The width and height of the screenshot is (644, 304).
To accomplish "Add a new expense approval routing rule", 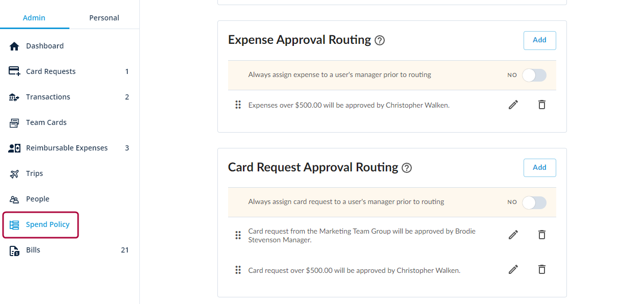I will pos(539,40).
